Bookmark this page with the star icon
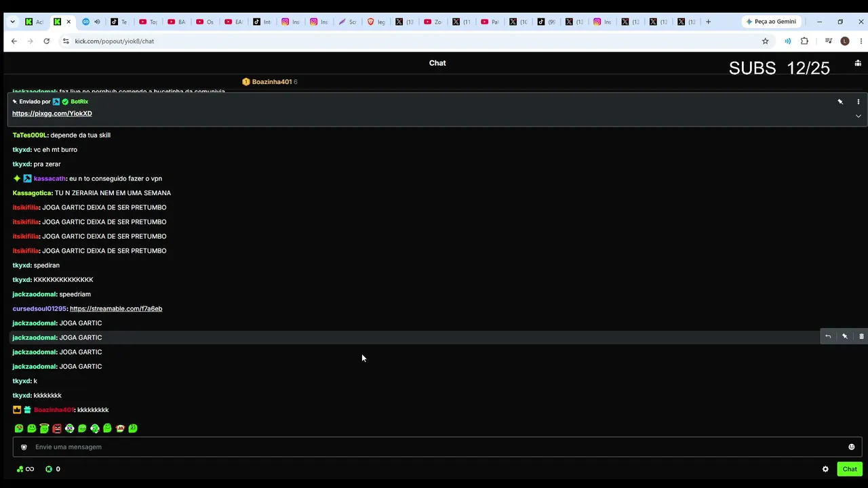The width and height of the screenshot is (868, 488). coord(766,41)
